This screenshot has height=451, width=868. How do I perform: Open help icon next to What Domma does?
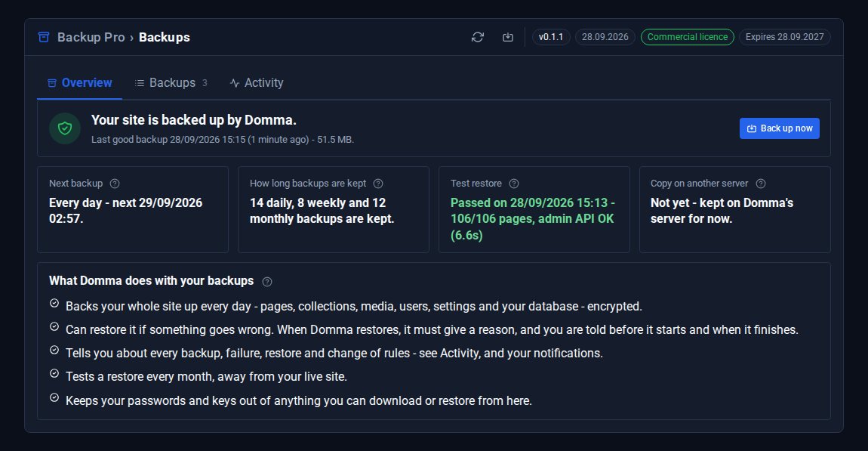[x=267, y=282]
